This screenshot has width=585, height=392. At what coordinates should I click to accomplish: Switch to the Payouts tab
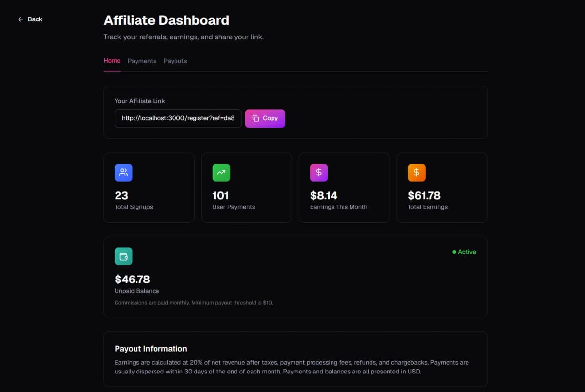[175, 61]
